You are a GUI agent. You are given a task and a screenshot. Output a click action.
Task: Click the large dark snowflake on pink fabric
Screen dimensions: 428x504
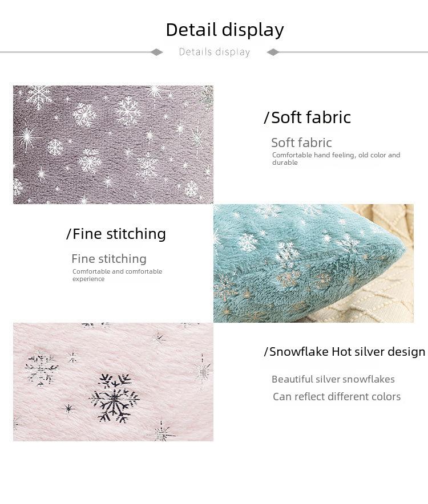[x=115, y=399]
